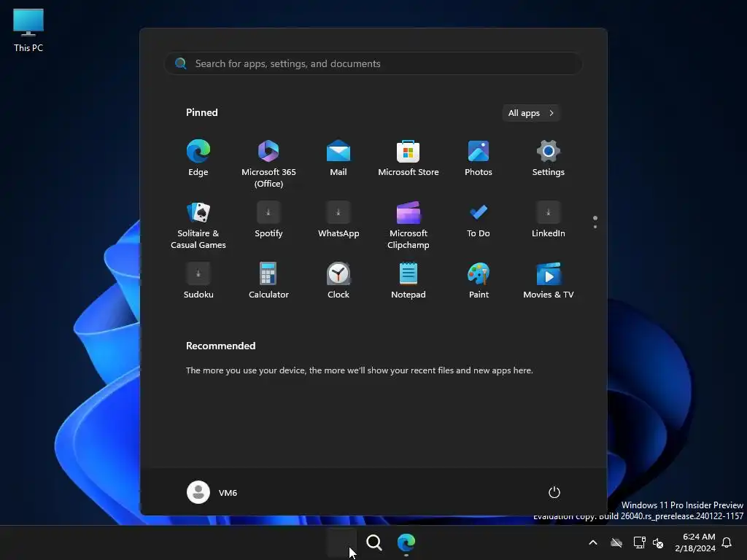Screen dimensions: 747x560
Task: Open the Clock app
Action: [338, 281]
